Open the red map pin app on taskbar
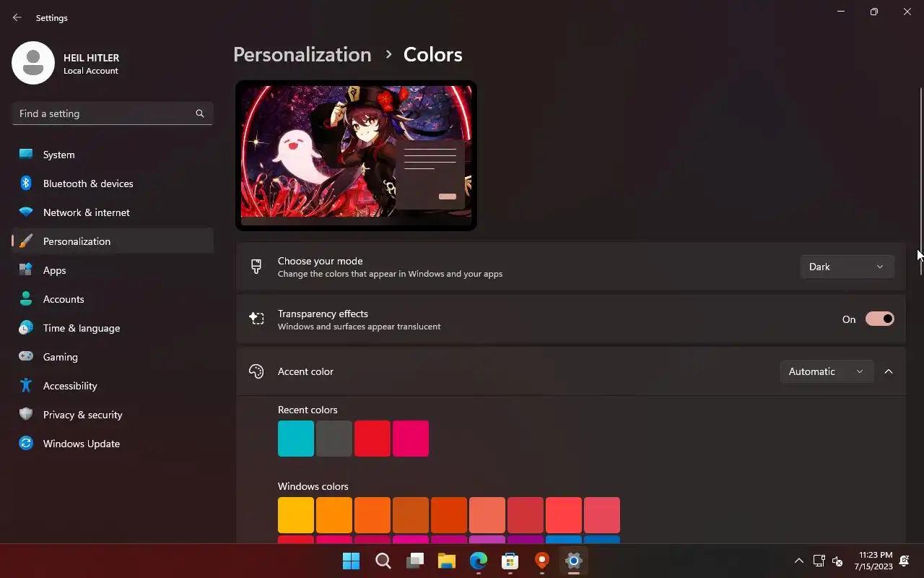This screenshot has height=578, width=924. point(542,561)
